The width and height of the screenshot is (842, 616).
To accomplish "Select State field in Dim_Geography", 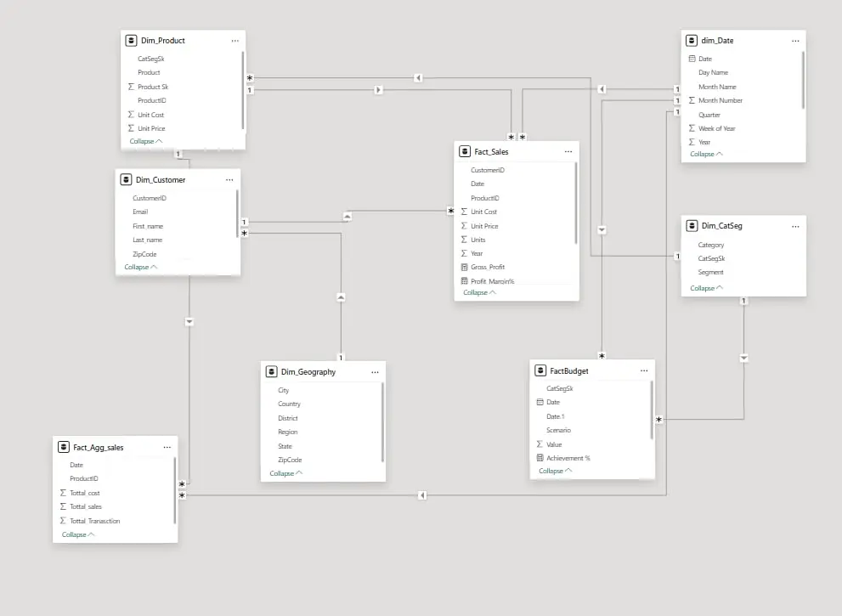I will point(285,446).
